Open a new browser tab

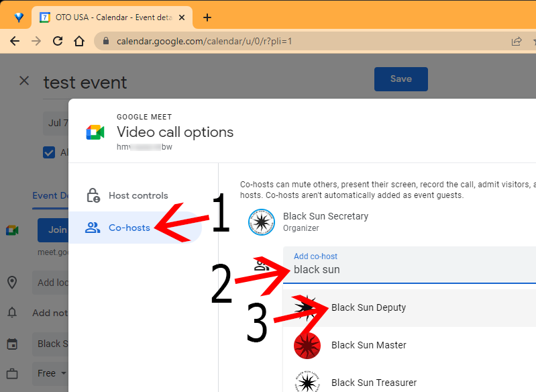click(x=207, y=17)
